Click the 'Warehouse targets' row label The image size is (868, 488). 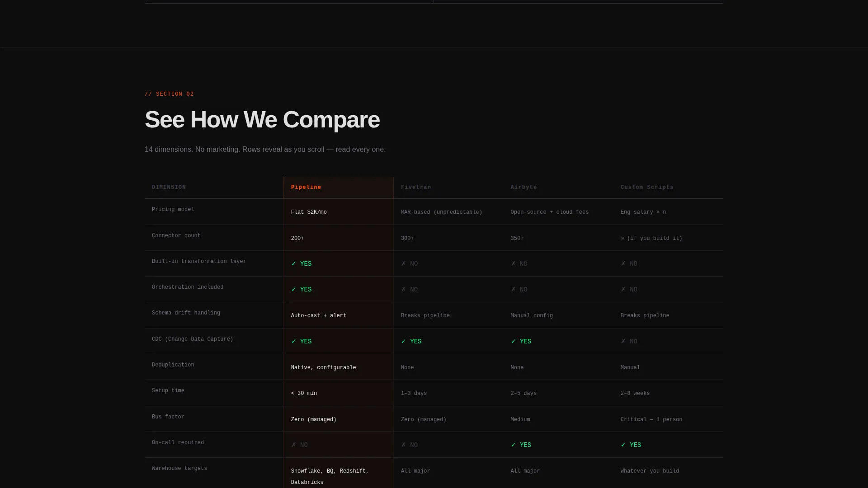(179, 468)
